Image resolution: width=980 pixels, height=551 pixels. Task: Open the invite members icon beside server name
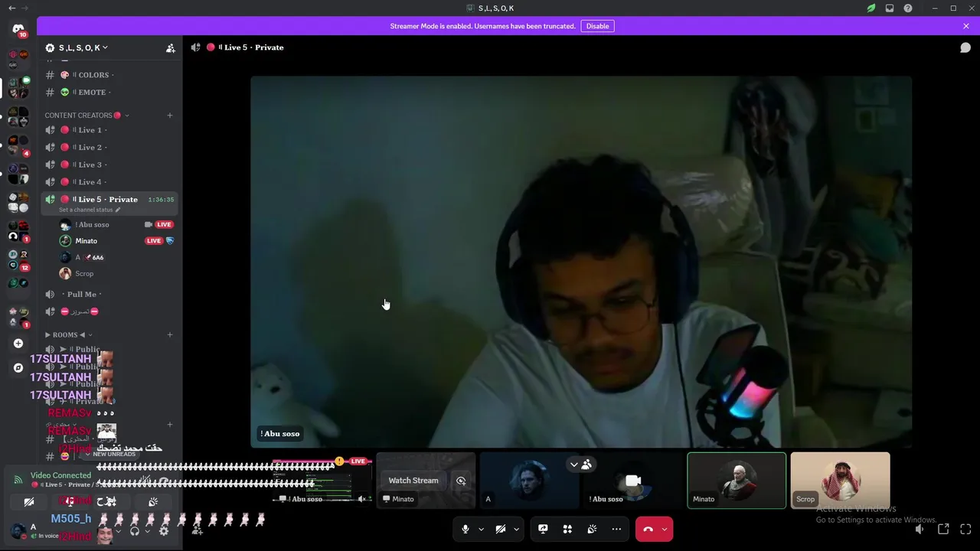[x=170, y=47]
